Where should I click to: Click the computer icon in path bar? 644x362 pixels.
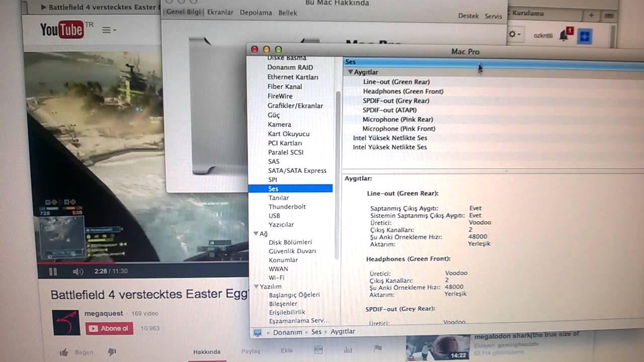[x=258, y=332]
